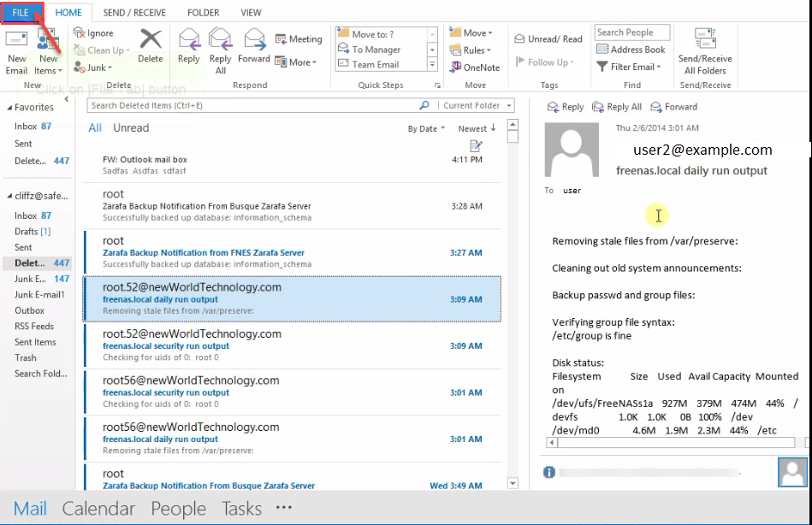Reply with a Meeting

point(299,38)
